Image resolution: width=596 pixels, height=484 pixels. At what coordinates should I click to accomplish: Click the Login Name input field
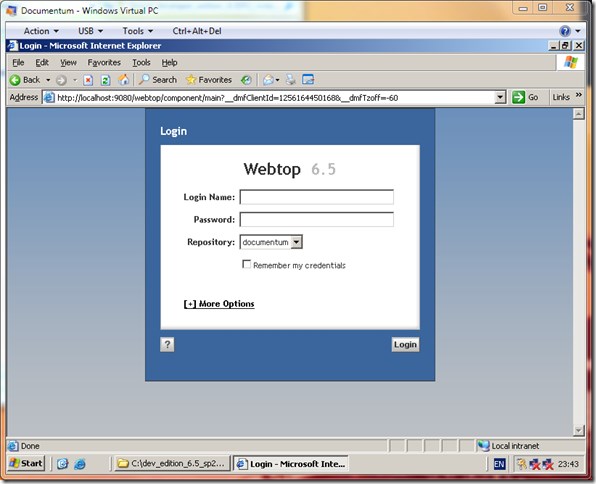click(x=317, y=197)
